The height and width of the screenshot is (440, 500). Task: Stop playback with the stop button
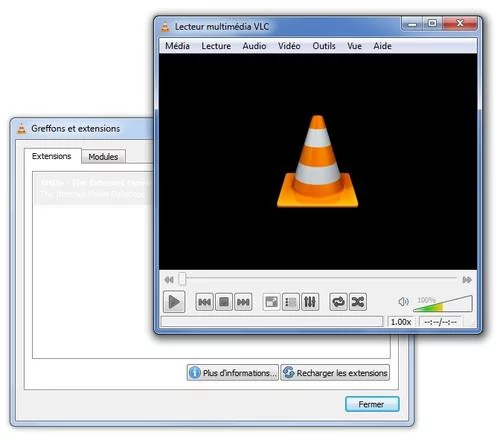pos(224,302)
